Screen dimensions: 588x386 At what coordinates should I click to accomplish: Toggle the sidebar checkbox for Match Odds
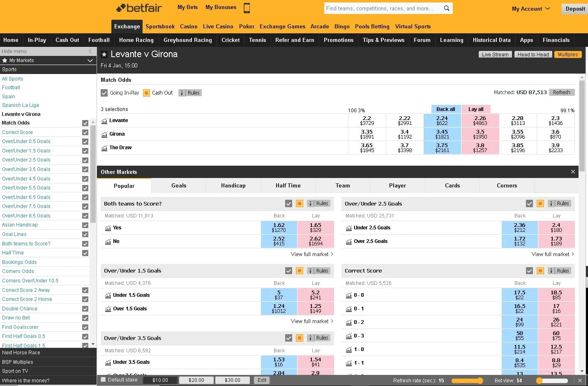tap(85, 123)
